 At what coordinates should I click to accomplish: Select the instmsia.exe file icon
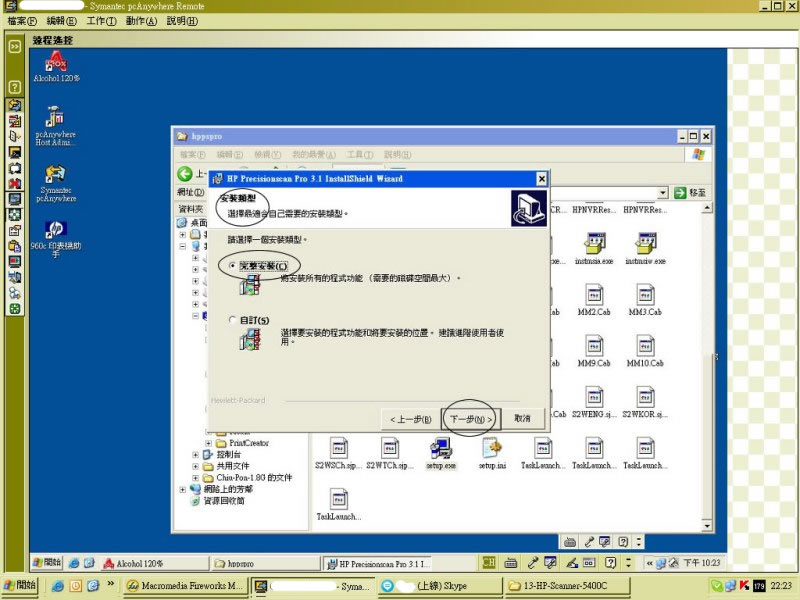(594, 248)
